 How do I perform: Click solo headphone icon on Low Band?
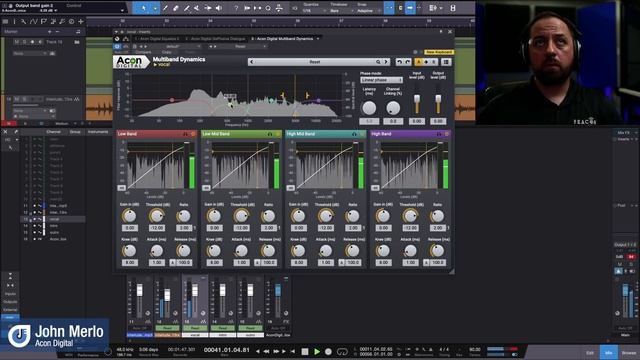pyautogui.click(x=185, y=134)
